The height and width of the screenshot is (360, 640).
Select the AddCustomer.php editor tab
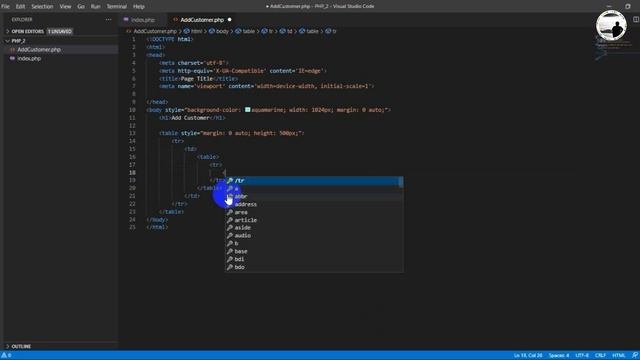pos(202,20)
